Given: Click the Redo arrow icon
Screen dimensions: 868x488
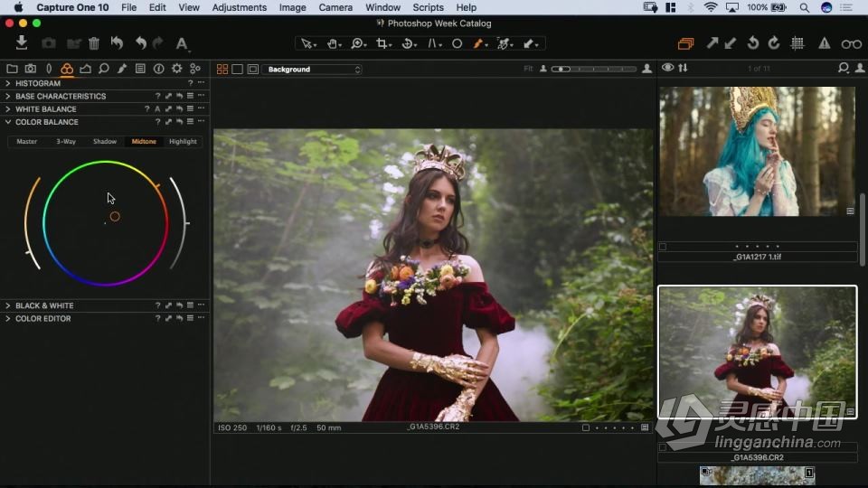Looking at the screenshot, I should (x=158, y=42).
